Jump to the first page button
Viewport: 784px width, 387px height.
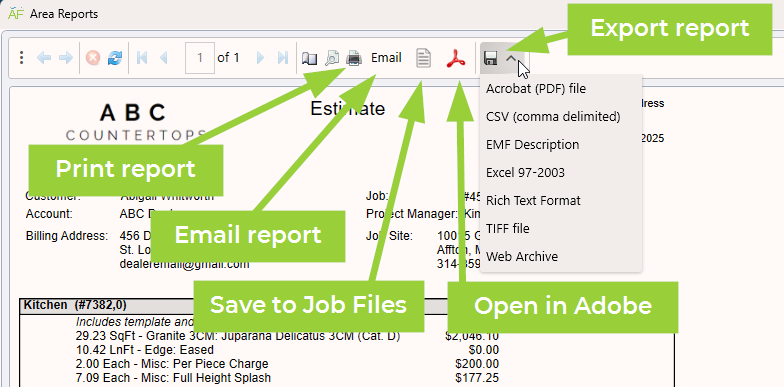tap(142, 58)
